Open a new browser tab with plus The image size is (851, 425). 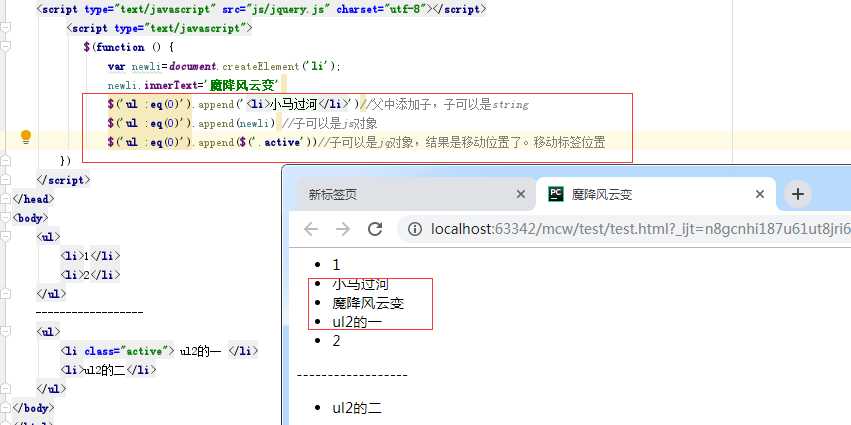pos(797,194)
